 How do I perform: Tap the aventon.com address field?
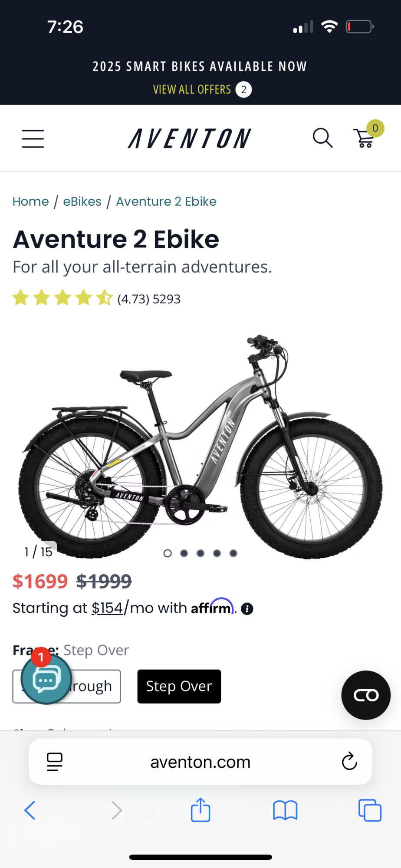point(200,762)
